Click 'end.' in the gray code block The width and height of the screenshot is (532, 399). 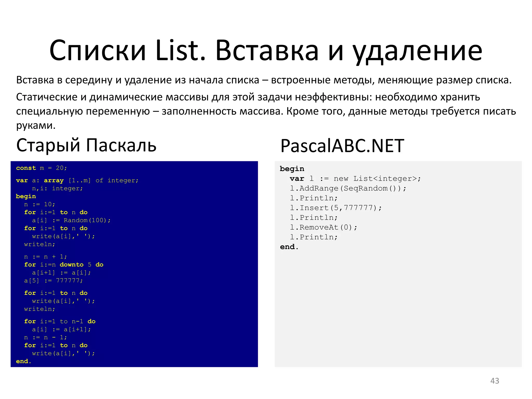(x=289, y=247)
